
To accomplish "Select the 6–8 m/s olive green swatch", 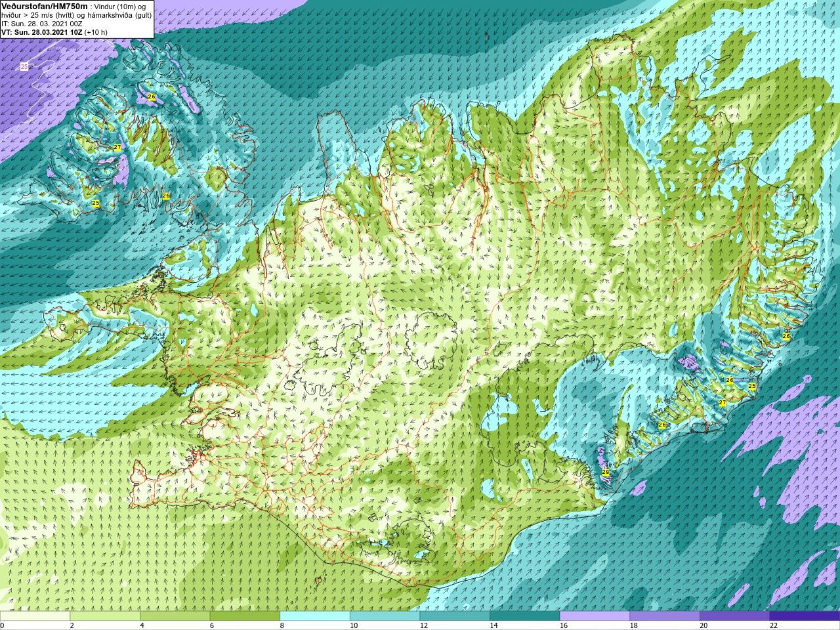I will tap(245, 616).
